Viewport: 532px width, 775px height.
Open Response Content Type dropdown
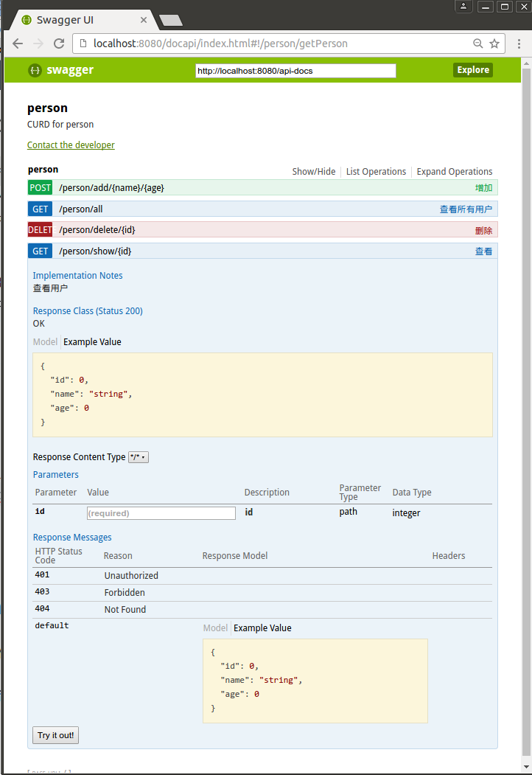(139, 457)
